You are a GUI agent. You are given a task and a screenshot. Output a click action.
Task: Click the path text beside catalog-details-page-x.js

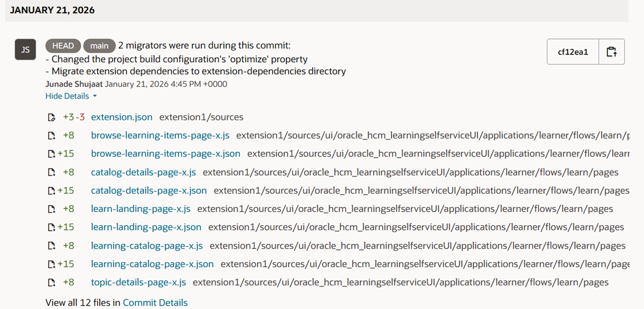tap(411, 173)
